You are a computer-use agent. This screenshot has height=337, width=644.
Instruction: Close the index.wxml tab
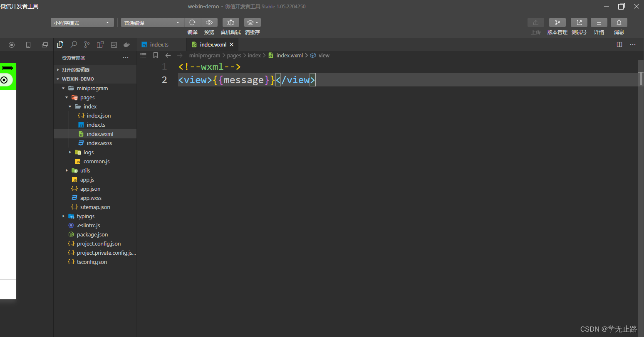pyautogui.click(x=232, y=44)
